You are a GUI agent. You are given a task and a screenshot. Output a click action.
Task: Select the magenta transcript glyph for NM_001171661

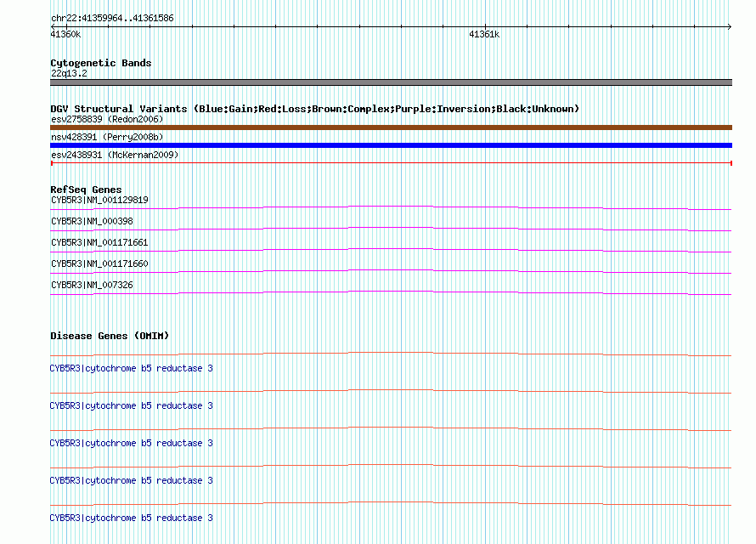click(391, 250)
